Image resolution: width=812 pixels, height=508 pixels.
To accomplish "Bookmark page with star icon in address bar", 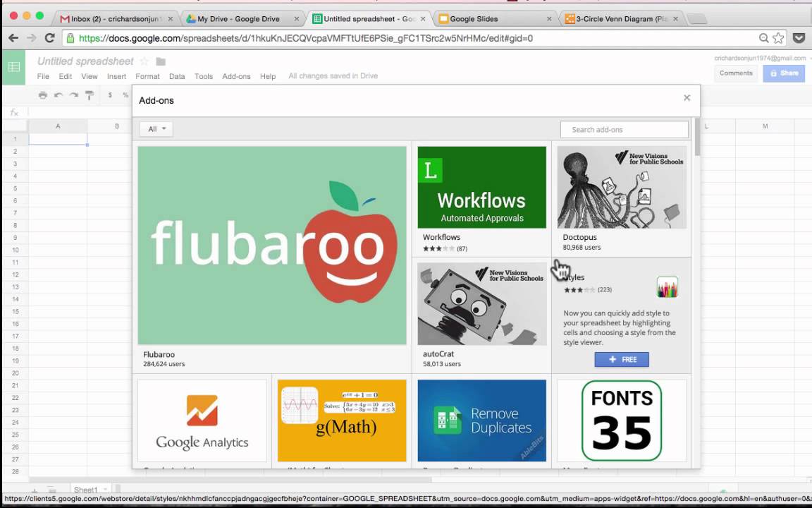I will pos(778,38).
